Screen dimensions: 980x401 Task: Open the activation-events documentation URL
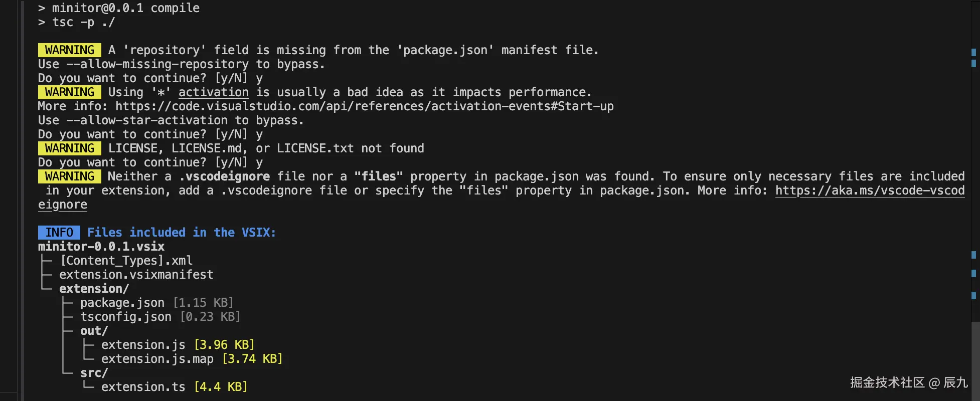[364, 107]
